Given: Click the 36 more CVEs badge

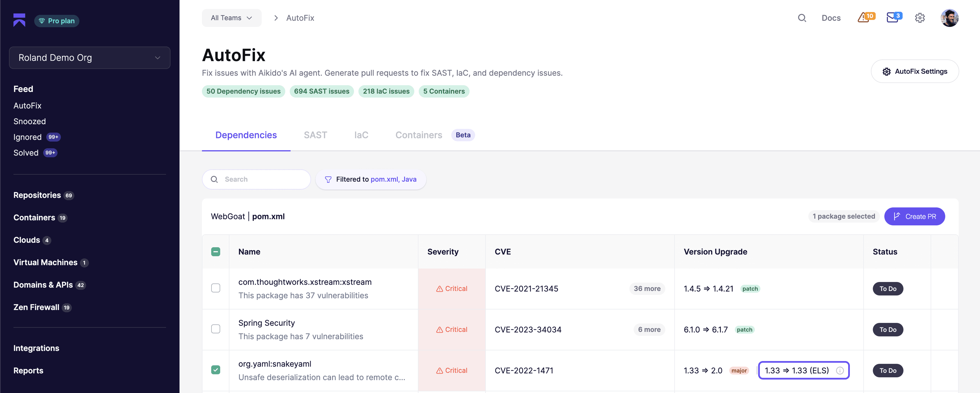Looking at the screenshot, I should 647,288.
